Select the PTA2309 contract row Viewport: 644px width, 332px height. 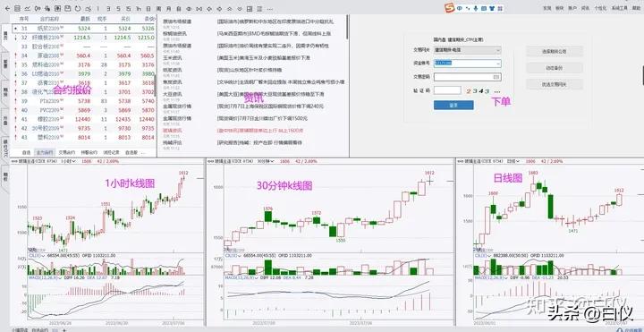point(83,101)
